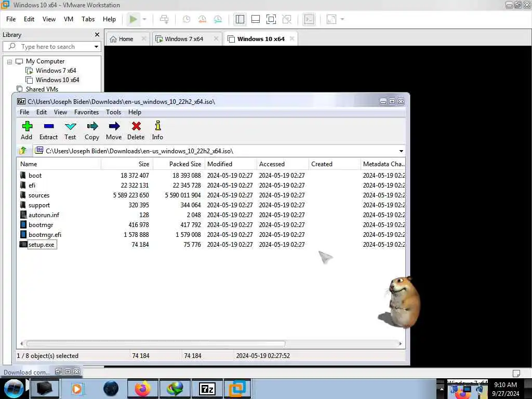Image resolution: width=532 pixels, height=399 pixels.
Task: Click the Add button in 7-Zip toolbar
Action: pos(26,130)
